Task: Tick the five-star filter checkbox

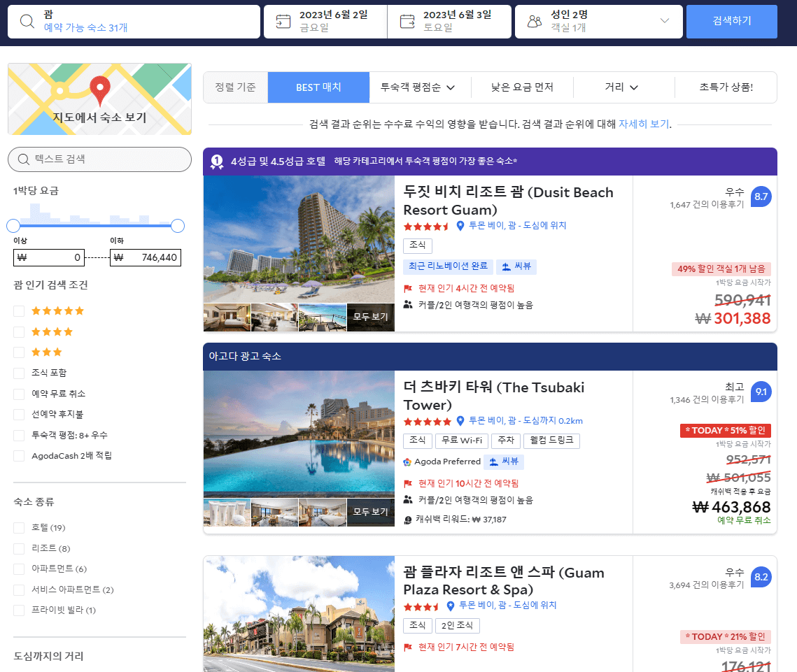Action: click(19, 311)
